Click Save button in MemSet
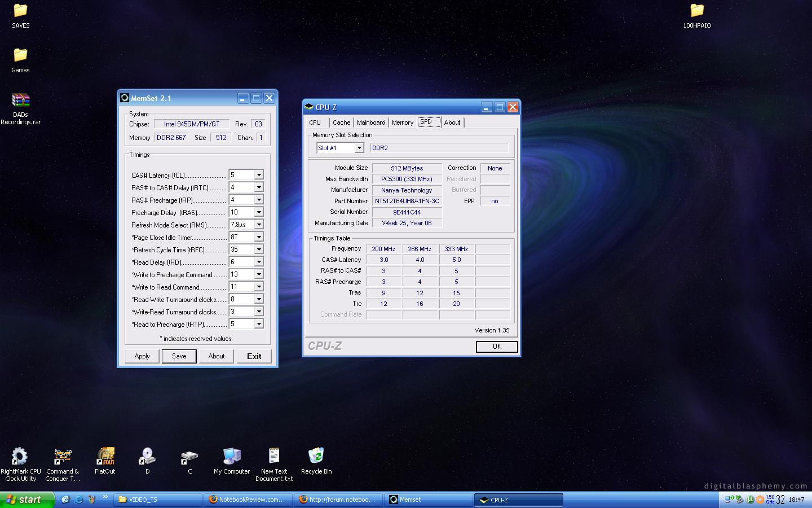812x508 pixels. 179,356
